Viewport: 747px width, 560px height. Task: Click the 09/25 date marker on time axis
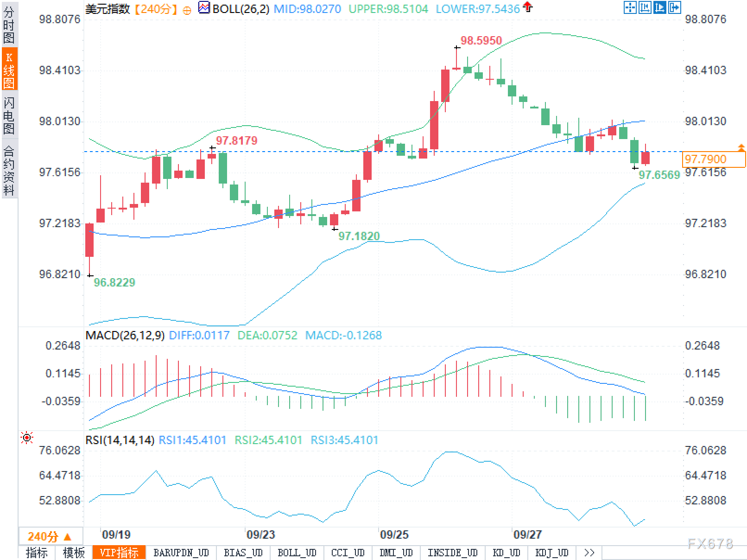tap(394, 535)
